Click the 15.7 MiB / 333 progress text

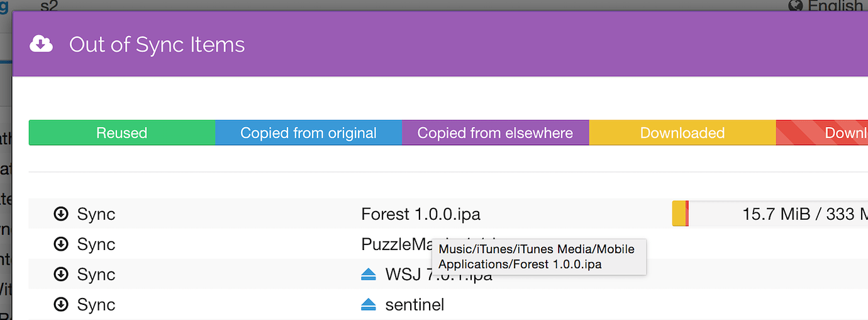tap(805, 214)
